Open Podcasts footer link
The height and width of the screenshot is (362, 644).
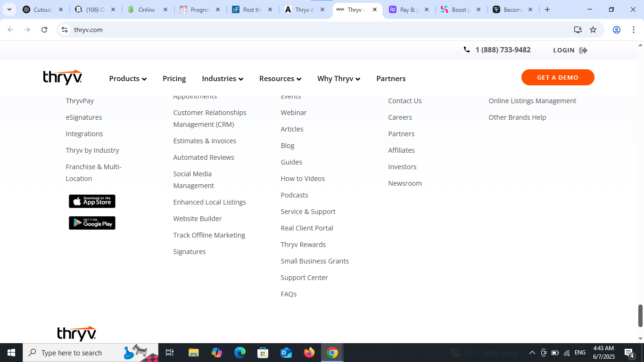[294, 195]
